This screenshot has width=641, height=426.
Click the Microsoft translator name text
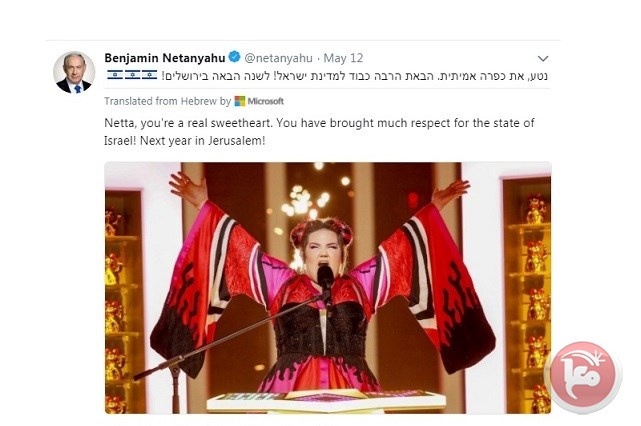click(x=266, y=101)
